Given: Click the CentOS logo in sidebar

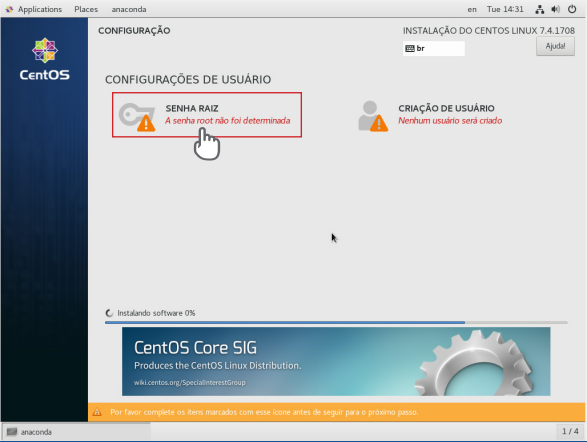Looking at the screenshot, I should 45,59.
